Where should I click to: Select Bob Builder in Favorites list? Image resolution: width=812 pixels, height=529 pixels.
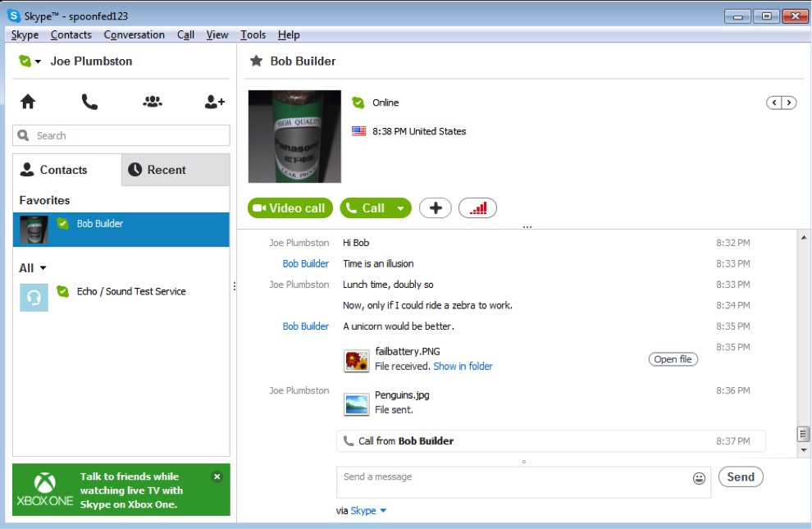[121, 230]
